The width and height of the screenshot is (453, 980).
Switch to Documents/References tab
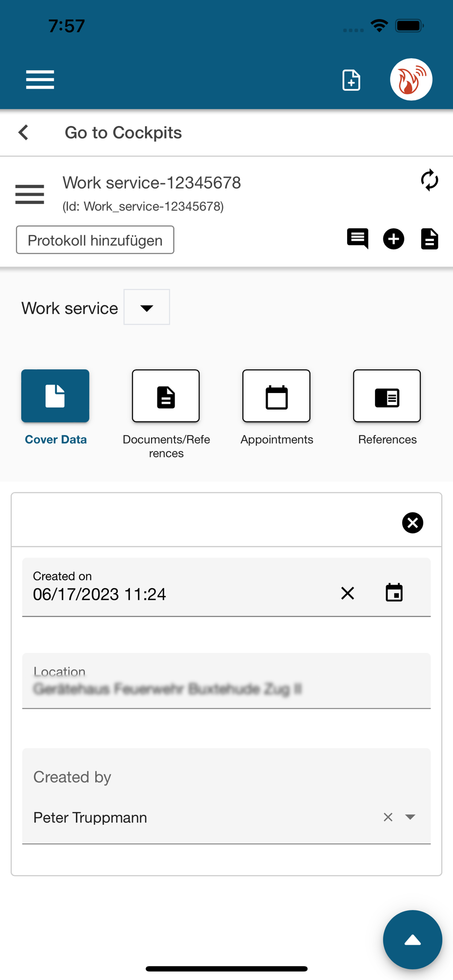tap(166, 396)
